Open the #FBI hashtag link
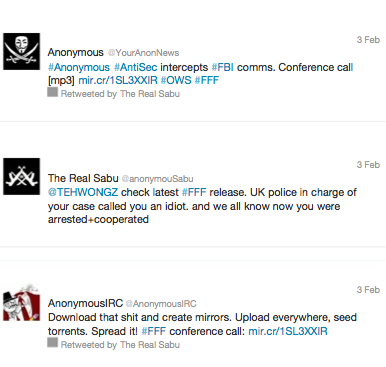The width and height of the screenshot is (386, 367). [222, 67]
